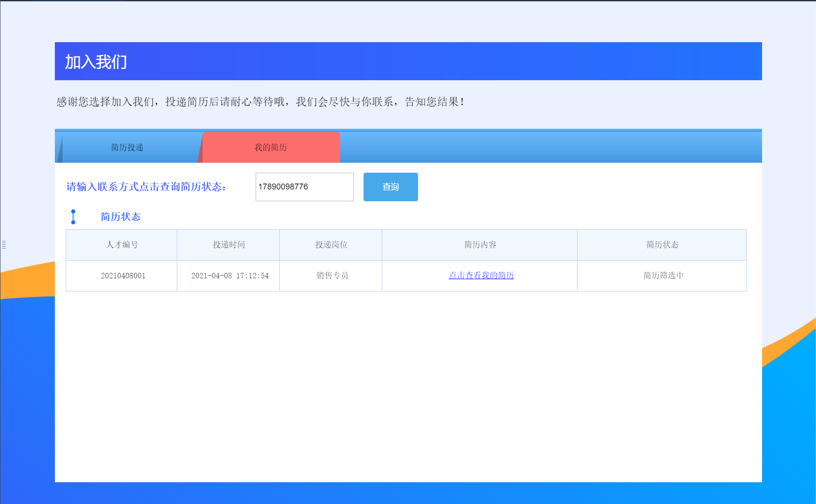
Task: Click the 查询 button
Action: [390, 187]
